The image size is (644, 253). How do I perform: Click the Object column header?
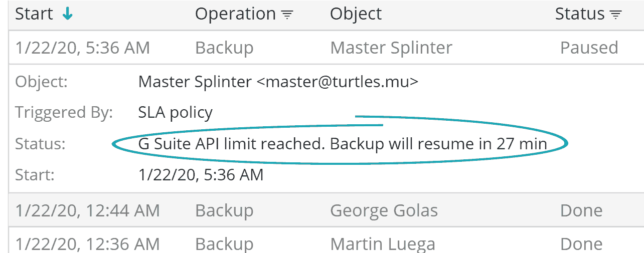tap(356, 14)
